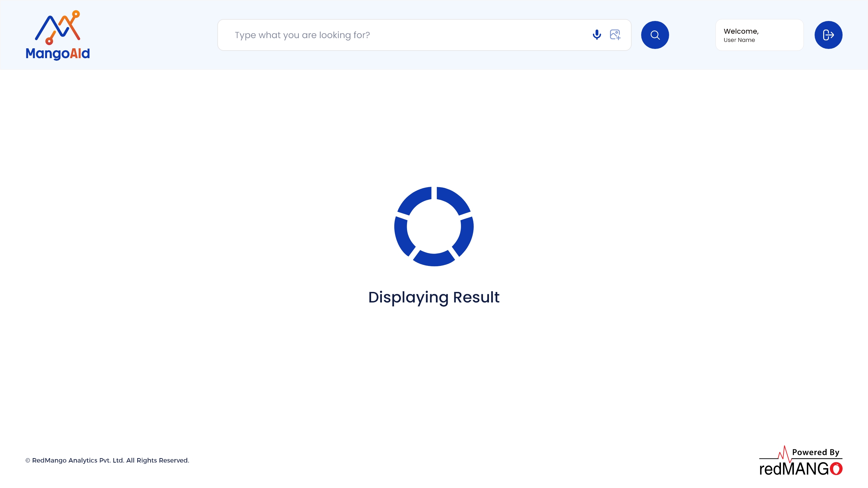Activate the microphone voice search icon
The height and width of the screenshot is (488, 868).
point(597,35)
